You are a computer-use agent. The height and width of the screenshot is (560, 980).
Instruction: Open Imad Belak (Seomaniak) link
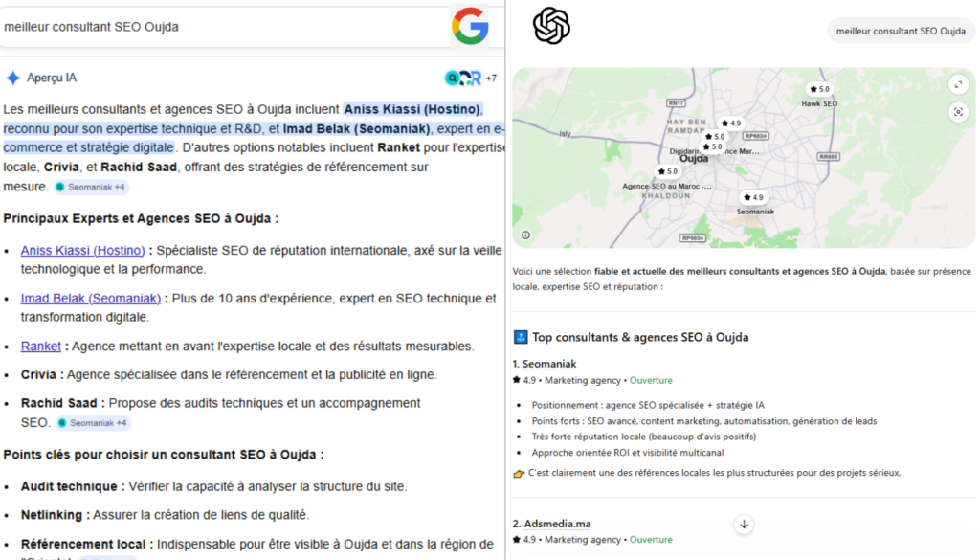tap(91, 298)
